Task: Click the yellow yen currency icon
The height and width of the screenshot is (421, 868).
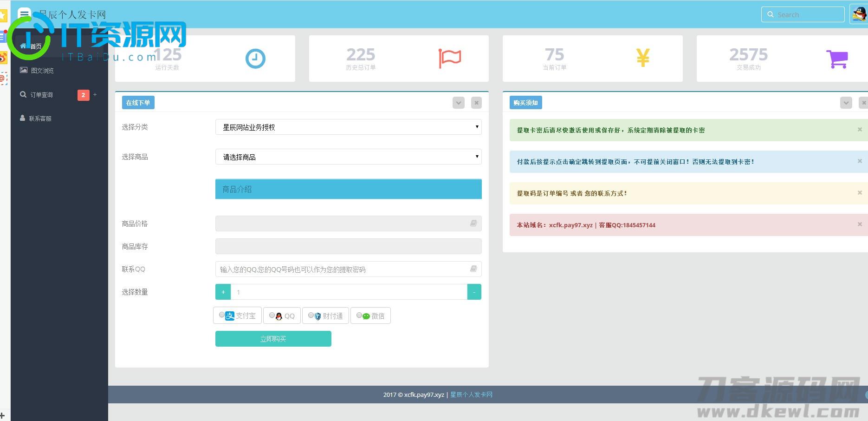Action: tap(643, 58)
